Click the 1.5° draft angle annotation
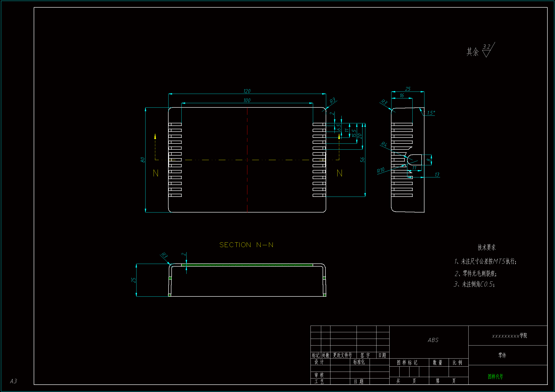Screen dimensions: 555x392 (x=431, y=113)
